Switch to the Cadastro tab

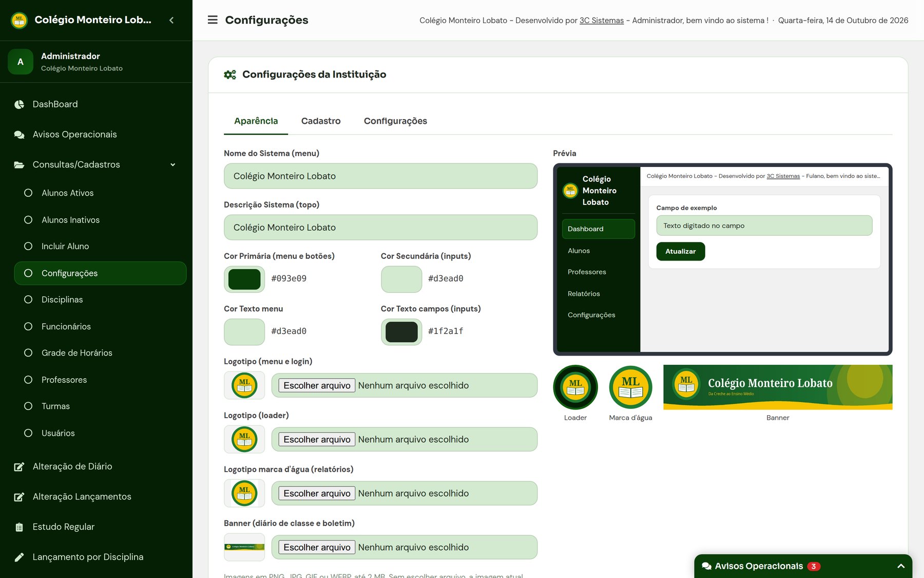click(x=321, y=121)
